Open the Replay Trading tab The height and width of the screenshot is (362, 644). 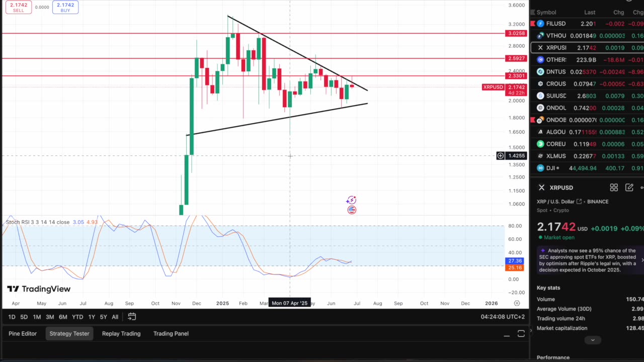click(121, 334)
